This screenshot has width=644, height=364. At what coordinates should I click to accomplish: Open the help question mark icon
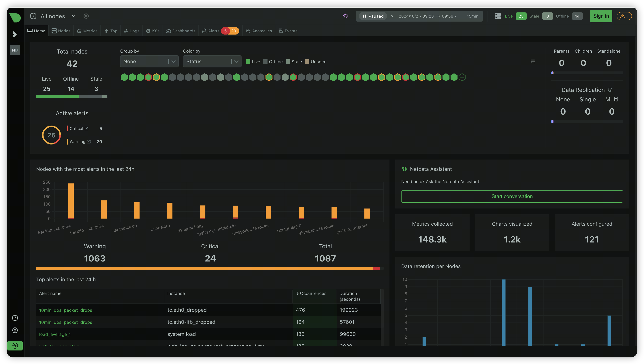[15, 318]
